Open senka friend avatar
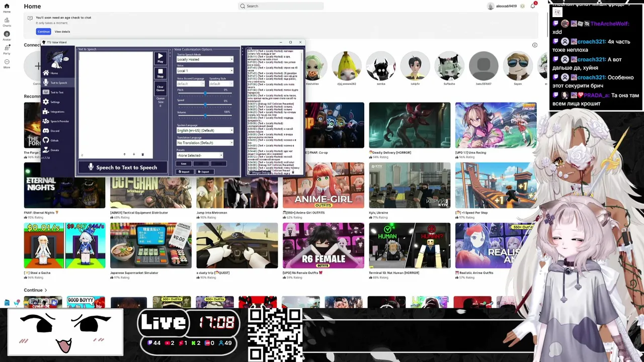The width and height of the screenshot is (644, 362). (x=381, y=65)
